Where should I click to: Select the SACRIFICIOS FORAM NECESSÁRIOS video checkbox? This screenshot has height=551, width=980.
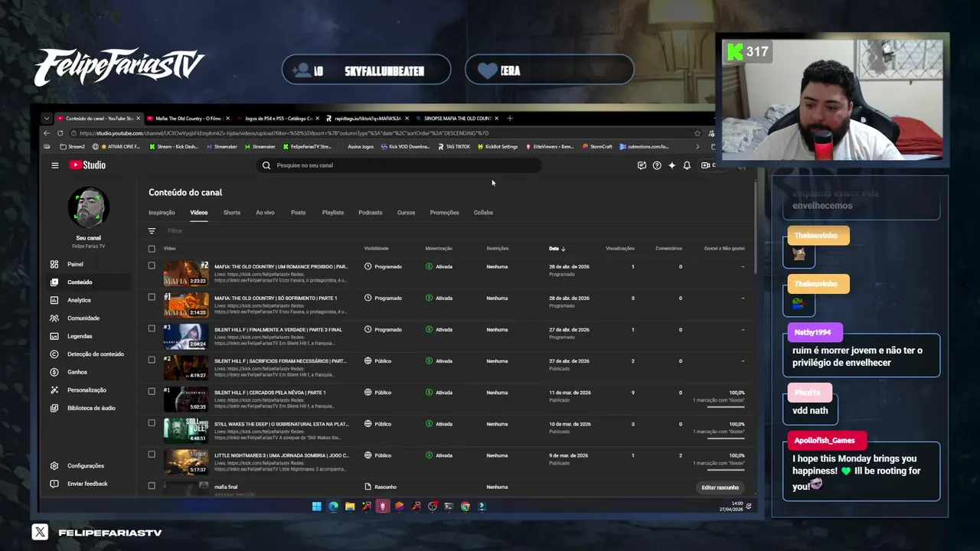(152, 360)
